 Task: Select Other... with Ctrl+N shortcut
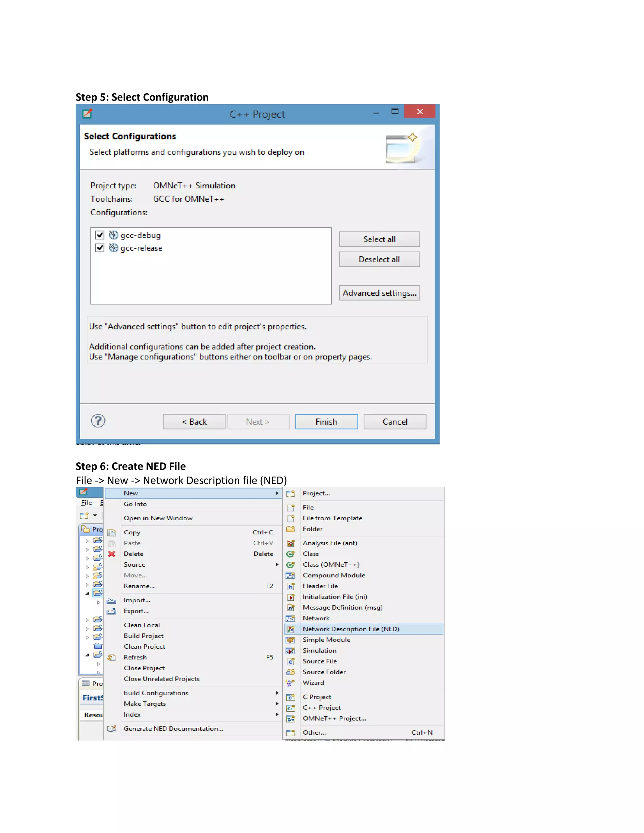364,732
